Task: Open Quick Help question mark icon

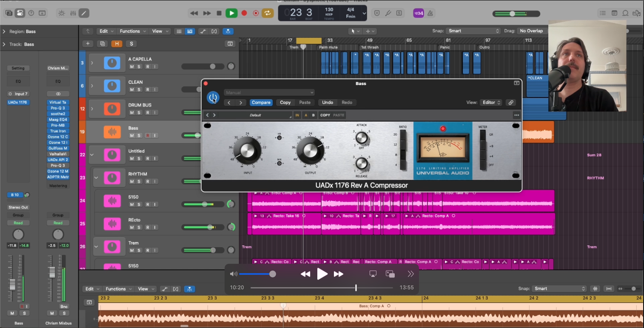Action: point(31,13)
